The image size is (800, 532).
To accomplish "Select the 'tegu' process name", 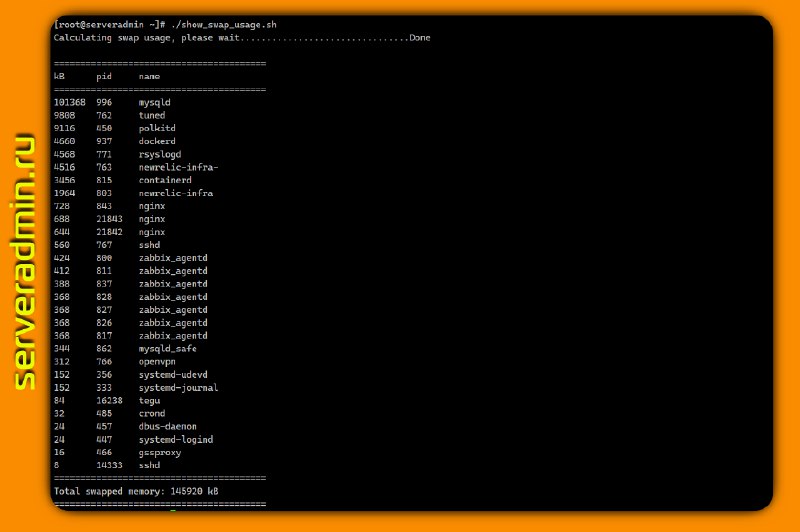I will tap(149, 401).
